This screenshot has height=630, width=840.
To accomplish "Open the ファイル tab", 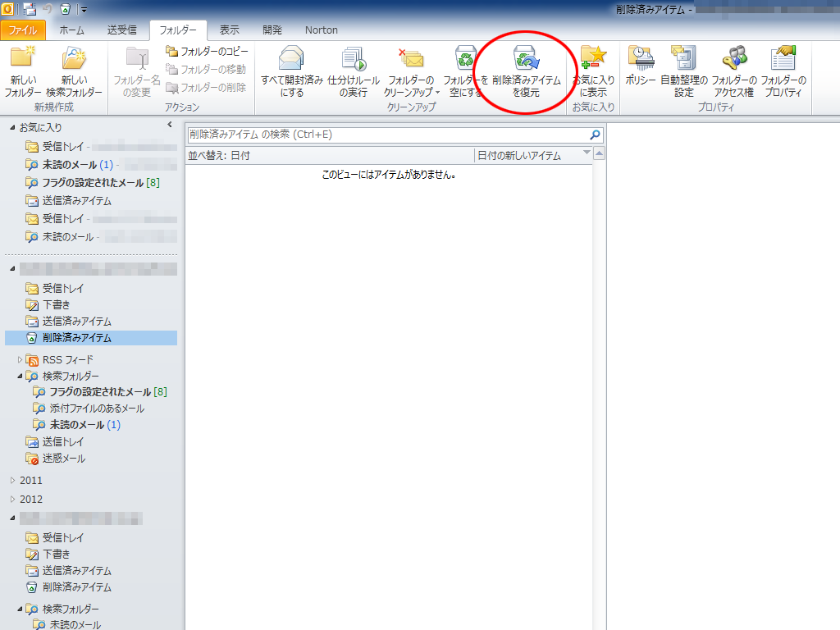I will click(23, 30).
